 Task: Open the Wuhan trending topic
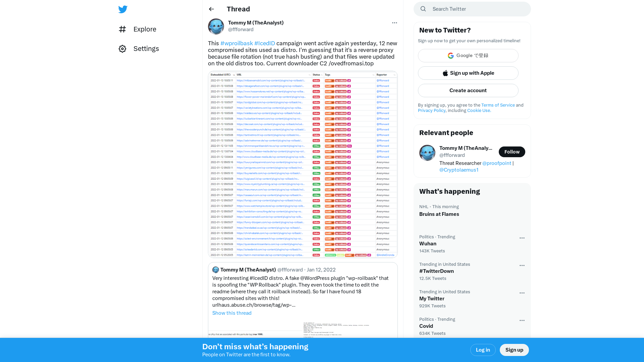coord(428,244)
